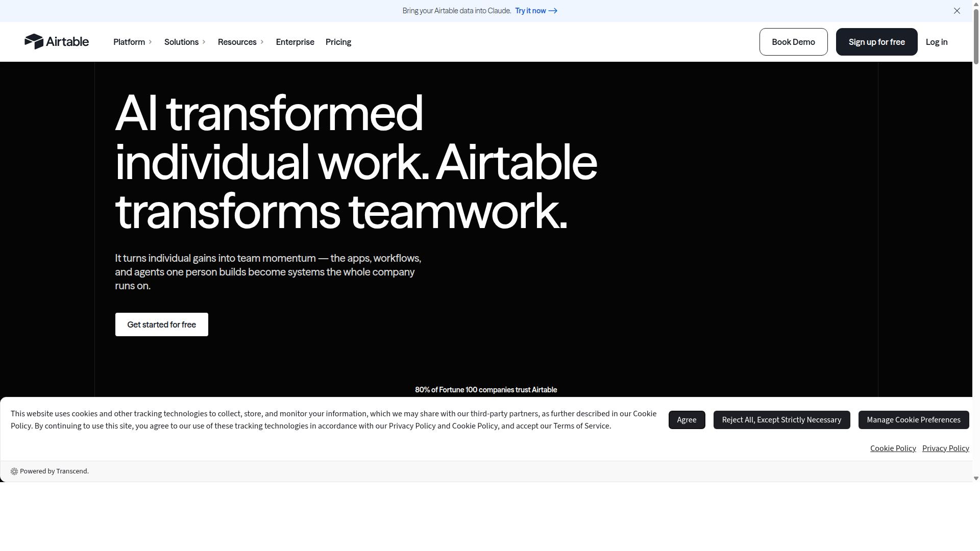Close the Claude announcement banner
980x551 pixels.
(957, 11)
